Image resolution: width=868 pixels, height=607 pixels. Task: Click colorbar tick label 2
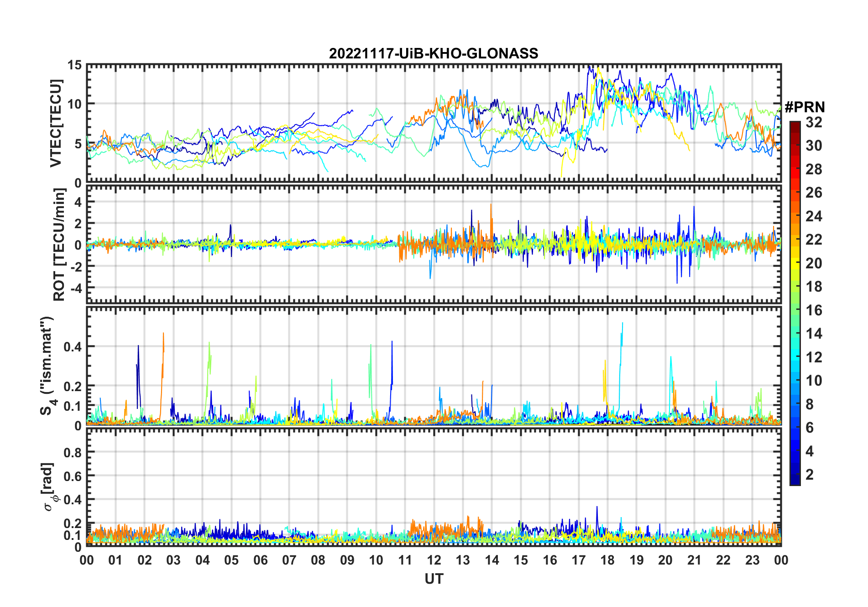pyautogui.click(x=810, y=475)
